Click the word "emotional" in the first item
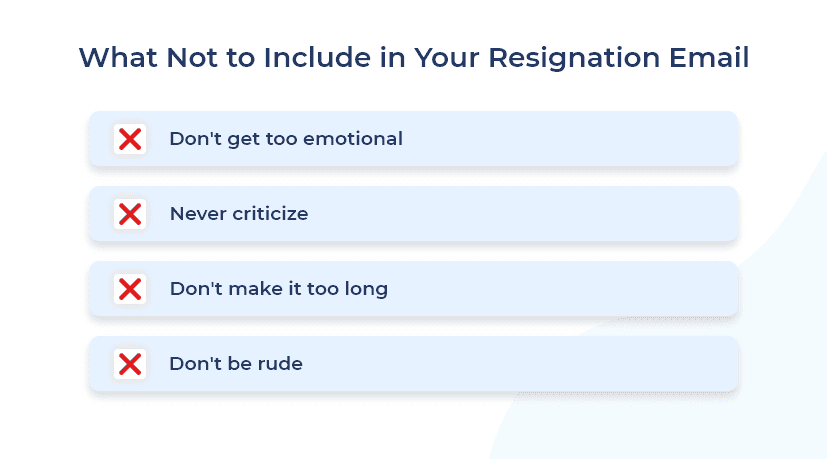The width and height of the screenshot is (827, 459). tap(354, 139)
